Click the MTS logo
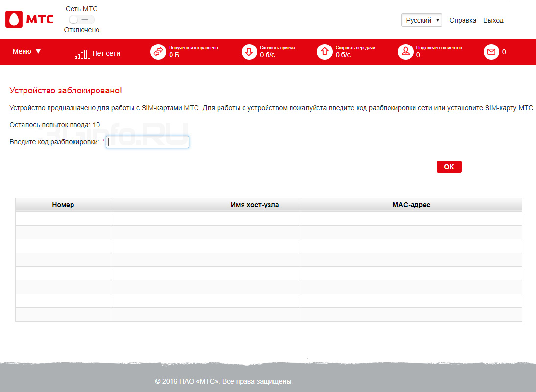Screen dimensions: 536x392 click(29, 19)
